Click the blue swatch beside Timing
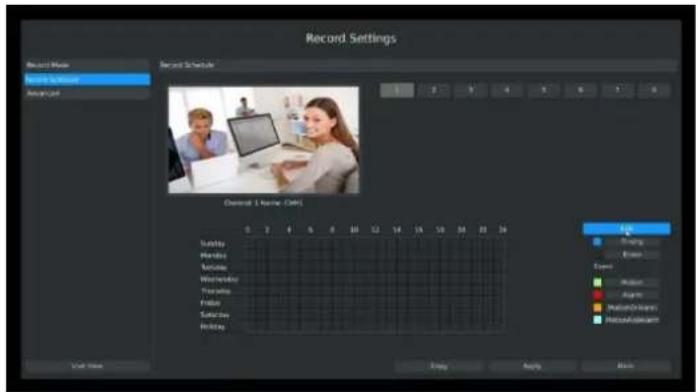 pos(597,242)
